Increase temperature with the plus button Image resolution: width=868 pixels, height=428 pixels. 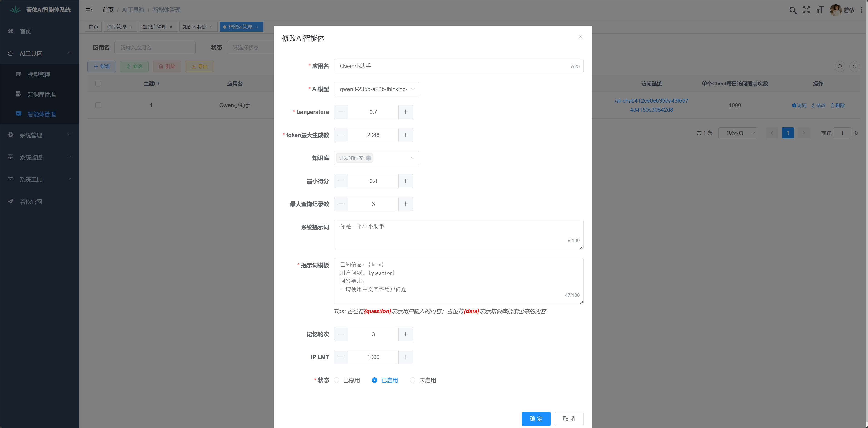[x=405, y=112]
